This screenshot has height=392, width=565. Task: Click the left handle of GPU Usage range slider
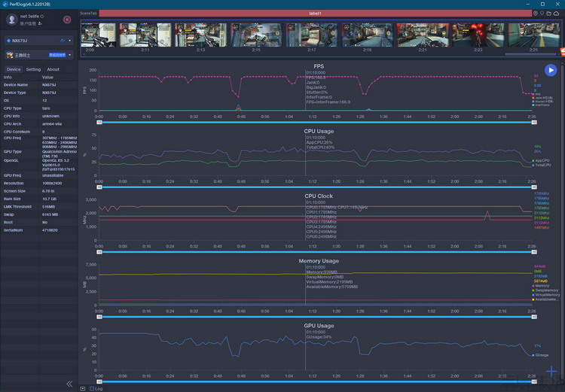(99, 381)
